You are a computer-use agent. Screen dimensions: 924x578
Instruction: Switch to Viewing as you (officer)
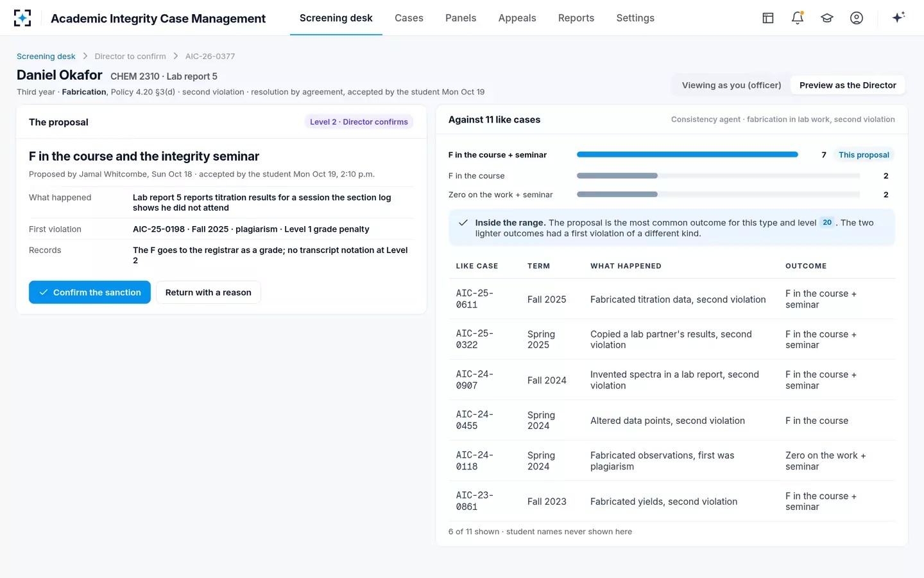(732, 85)
